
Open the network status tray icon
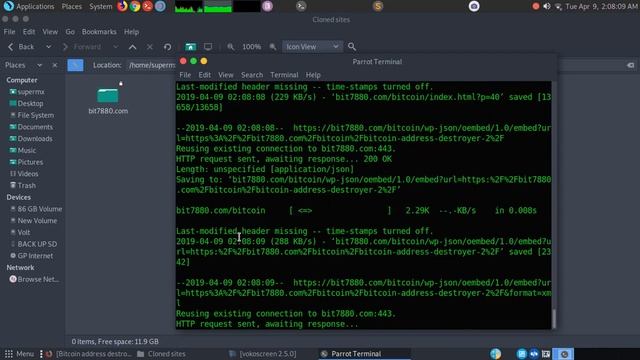point(558,6)
